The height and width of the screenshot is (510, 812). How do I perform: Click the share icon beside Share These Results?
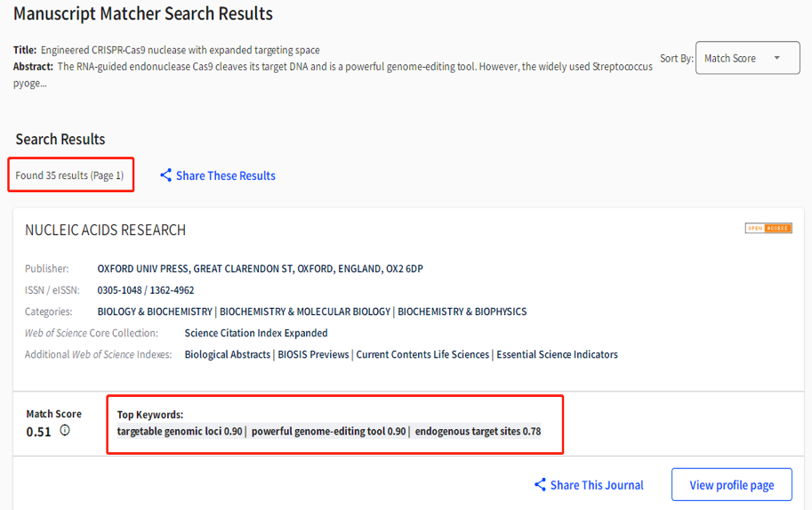[x=165, y=175]
